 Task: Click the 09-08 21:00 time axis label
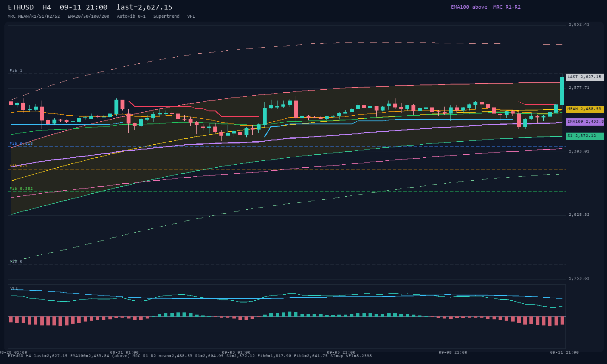(453, 352)
